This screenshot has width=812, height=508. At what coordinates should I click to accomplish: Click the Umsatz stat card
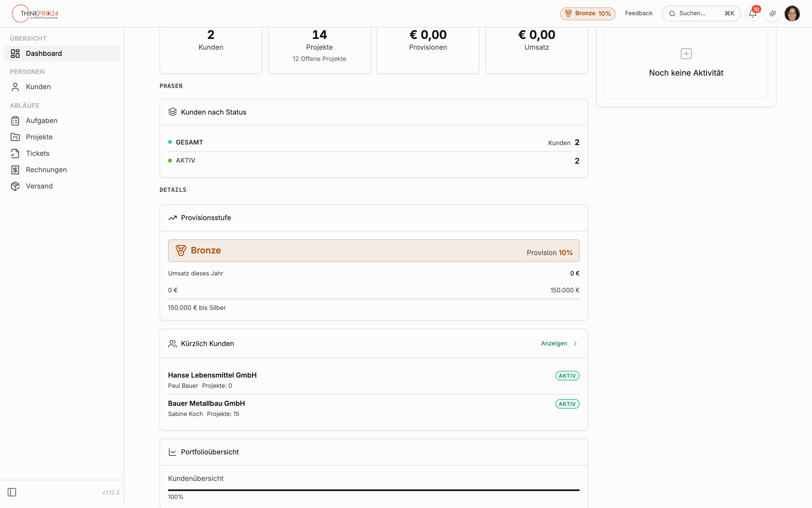pyautogui.click(x=537, y=51)
